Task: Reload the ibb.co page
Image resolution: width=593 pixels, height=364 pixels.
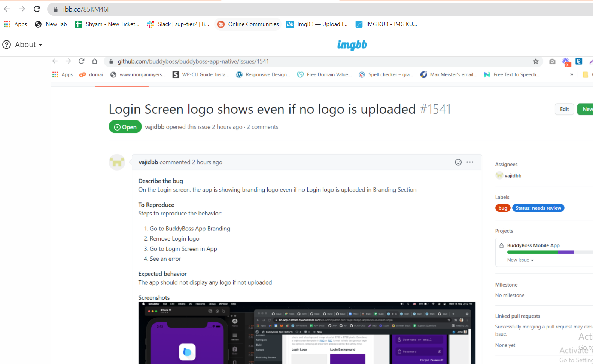Action: pos(37,9)
